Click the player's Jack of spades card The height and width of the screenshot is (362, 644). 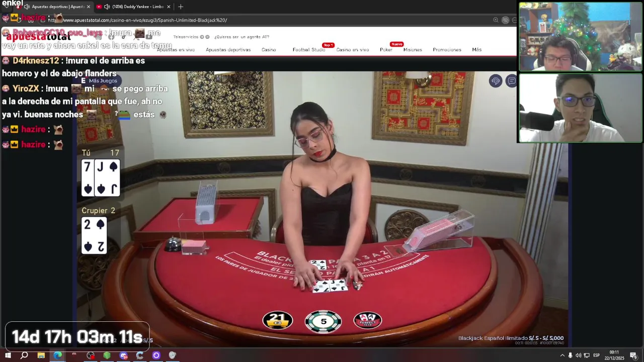pyautogui.click(x=107, y=177)
